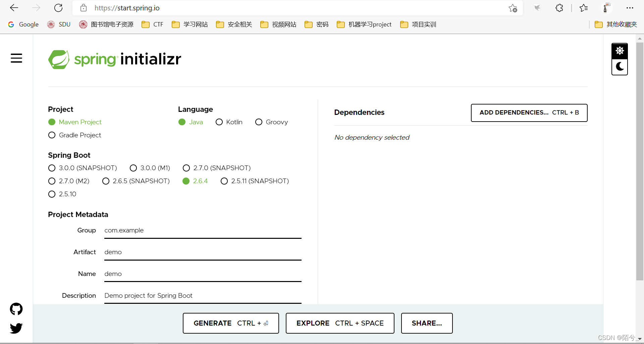Select Kotlin language
The width and height of the screenshot is (644, 344).
[x=229, y=122]
